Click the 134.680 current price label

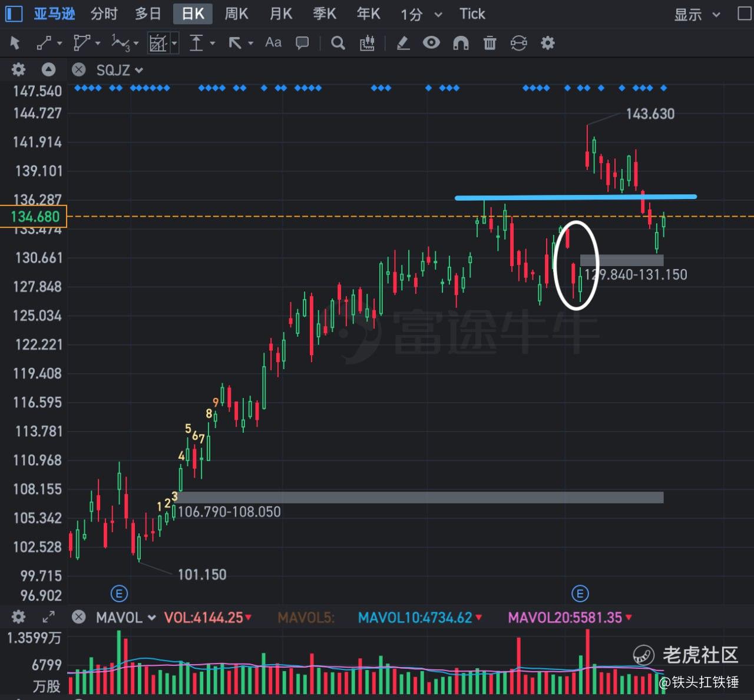(x=34, y=217)
